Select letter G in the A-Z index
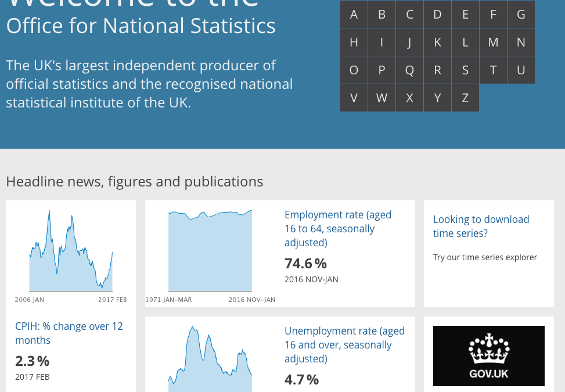This screenshot has width=565, height=392. 521,14
